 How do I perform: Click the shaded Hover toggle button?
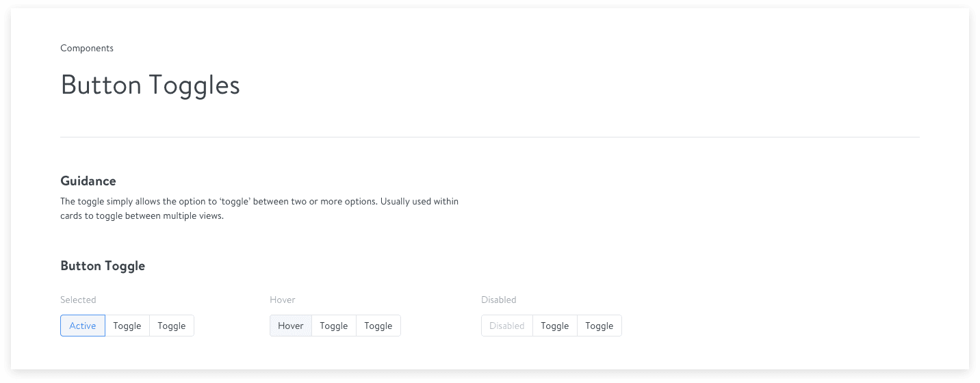(291, 326)
